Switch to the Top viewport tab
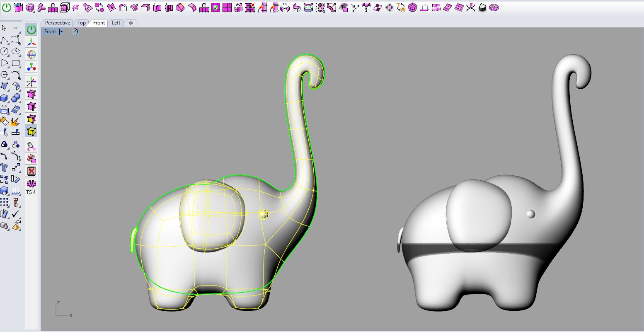The width and height of the screenshot is (644, 332). 82,23
